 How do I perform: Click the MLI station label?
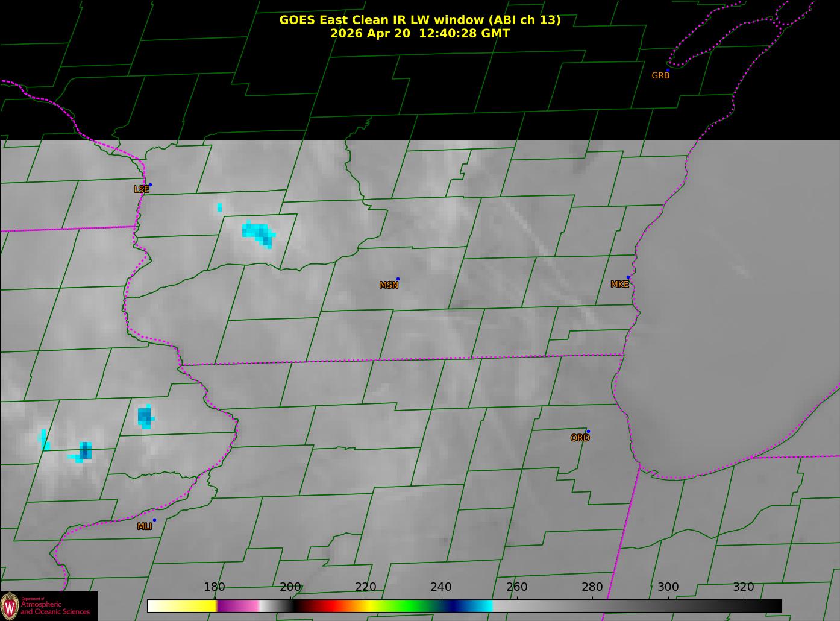(144, 526)
